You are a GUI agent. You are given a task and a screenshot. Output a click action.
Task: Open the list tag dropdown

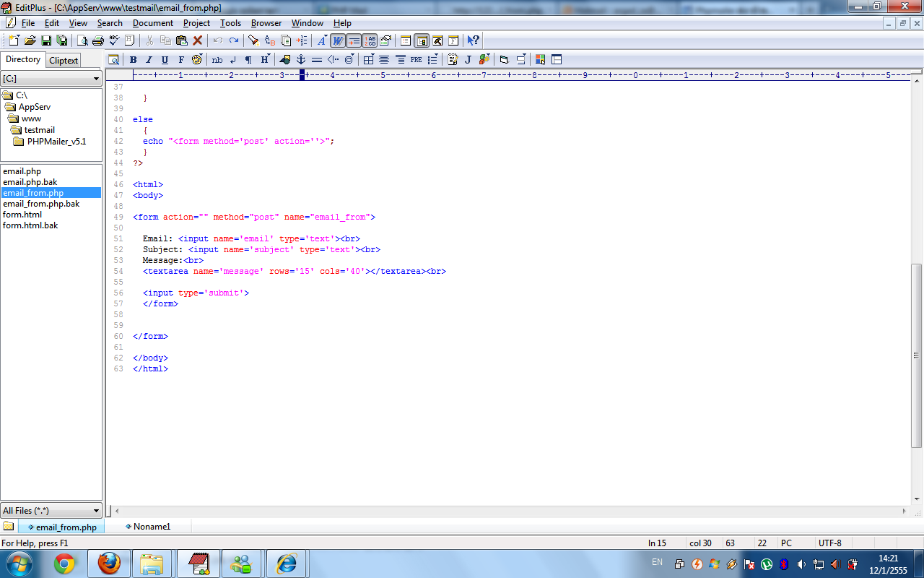pos(432,60)
